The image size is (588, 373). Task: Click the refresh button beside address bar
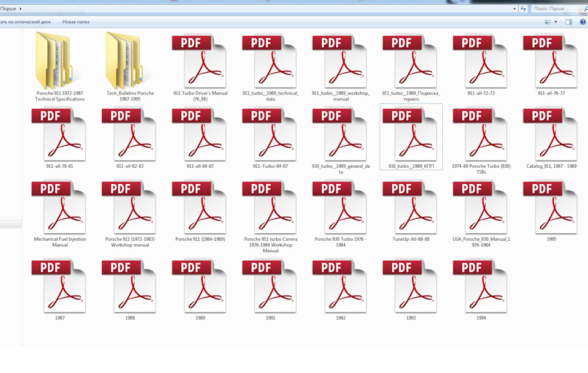point(524,8)
